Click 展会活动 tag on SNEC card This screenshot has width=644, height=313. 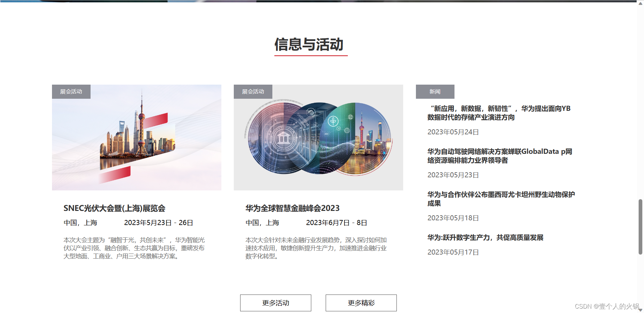pyautogui.click(x=71, y=92)
